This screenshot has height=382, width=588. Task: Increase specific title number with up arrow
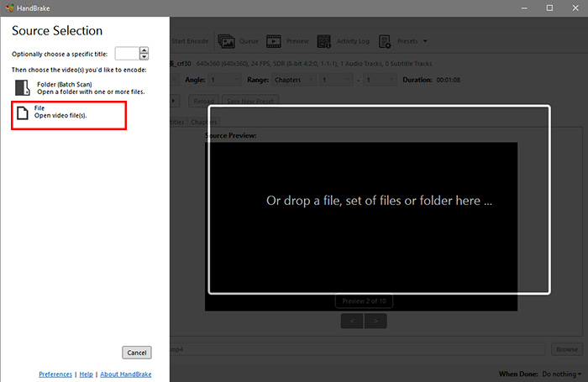(x=144, y=50)
